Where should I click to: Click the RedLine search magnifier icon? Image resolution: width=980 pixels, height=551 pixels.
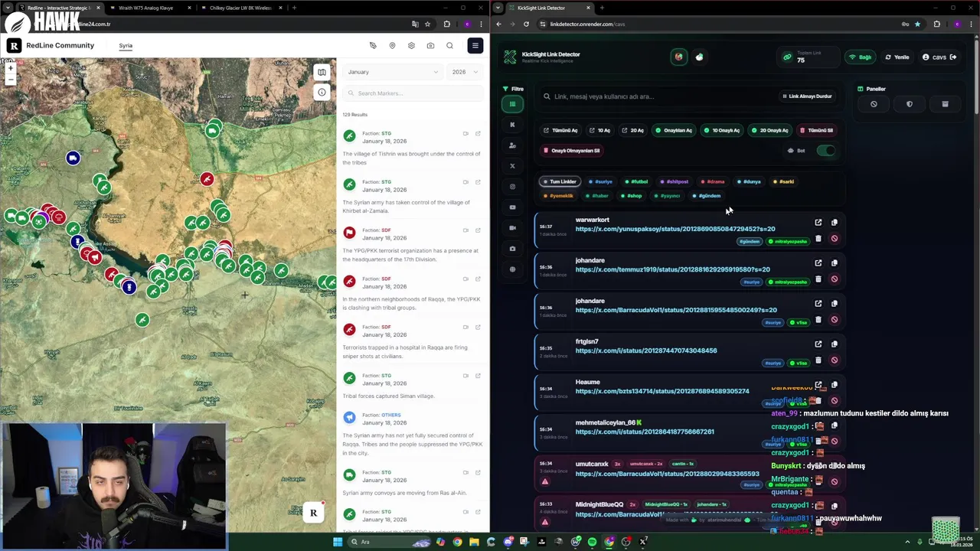(449, 45)
